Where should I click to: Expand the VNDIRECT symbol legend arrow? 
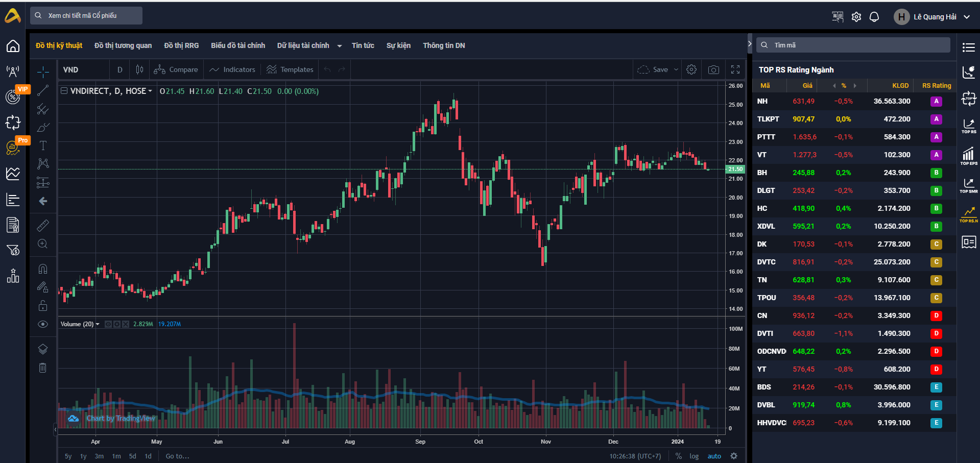coord(150,91)
